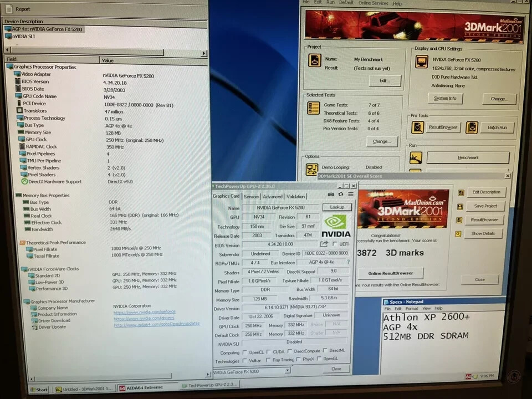Click the Display and CPU Settings monitor icon
The image size is (532, 399).
point(421,62)
